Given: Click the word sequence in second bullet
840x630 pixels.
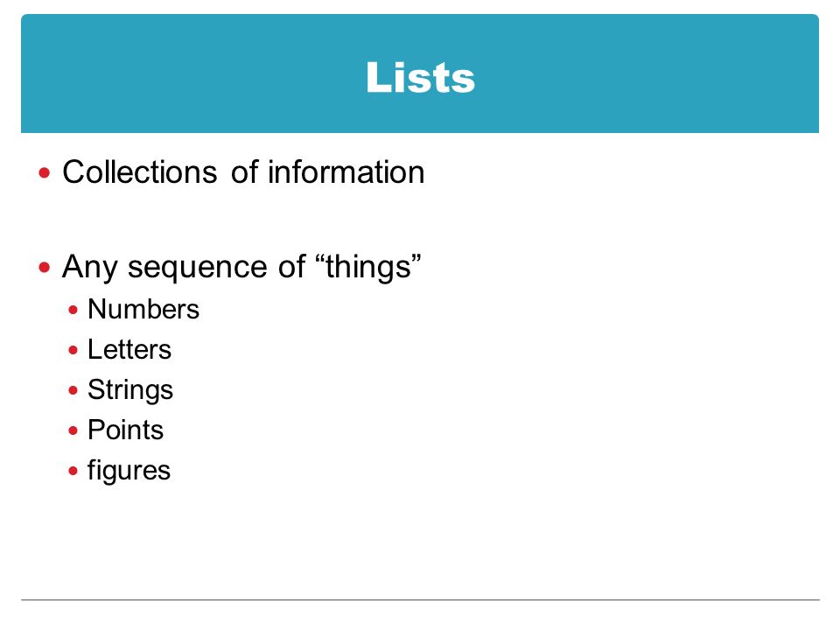Looking at the screenshot, I should [x=198, y=268].
